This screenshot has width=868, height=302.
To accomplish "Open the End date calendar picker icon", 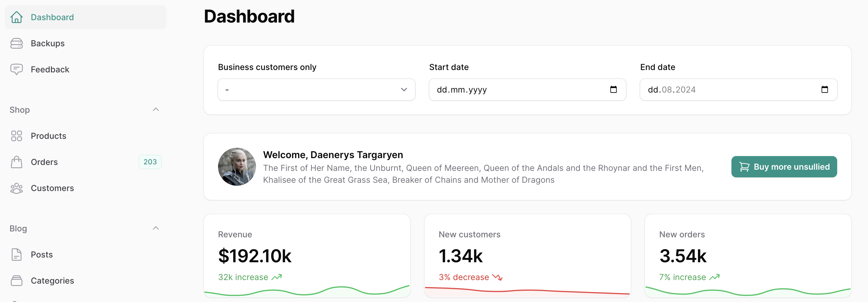I will pos(824,90).
